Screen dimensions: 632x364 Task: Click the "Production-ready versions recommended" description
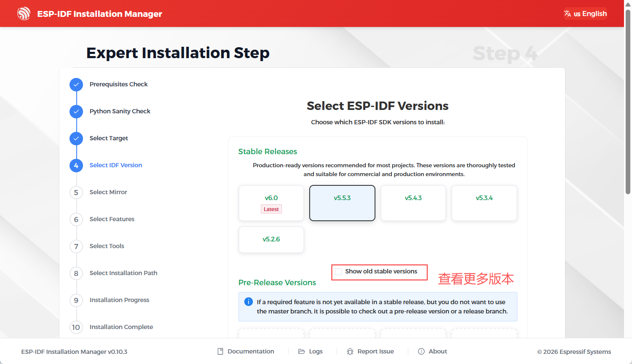(384, 170)
